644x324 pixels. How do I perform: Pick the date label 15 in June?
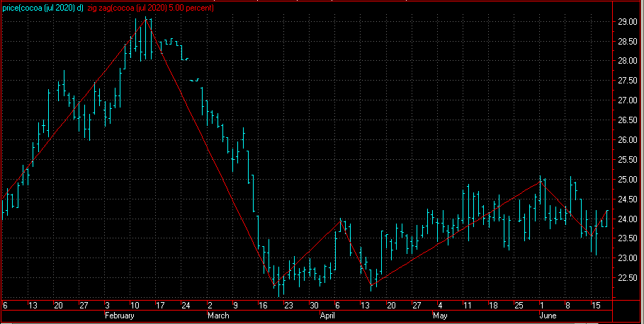coord(595,306)
